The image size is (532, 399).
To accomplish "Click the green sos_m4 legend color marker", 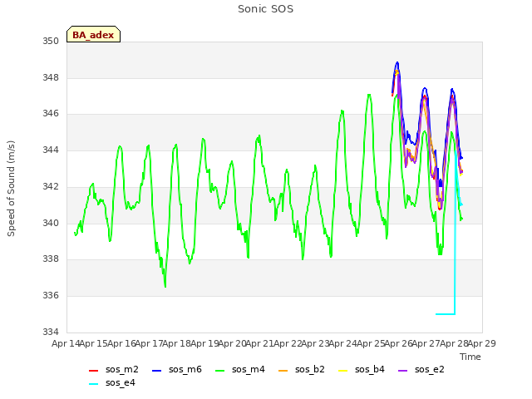I will click(x=219, y=371).
